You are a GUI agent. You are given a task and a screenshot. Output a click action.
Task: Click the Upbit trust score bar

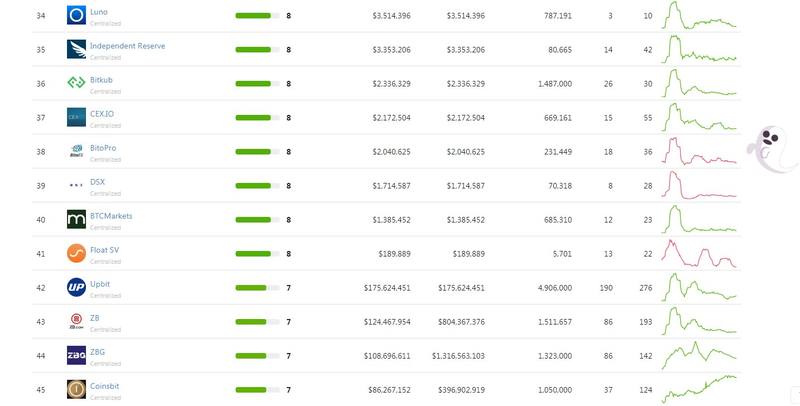point(257,288)
